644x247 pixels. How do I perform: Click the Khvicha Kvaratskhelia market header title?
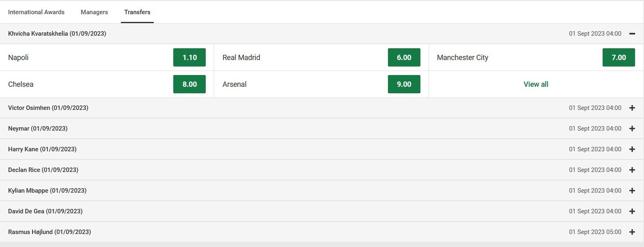coord(57,34)
